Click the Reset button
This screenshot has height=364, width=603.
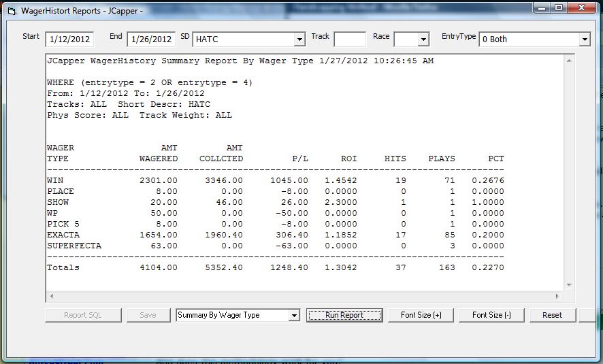[x=552, y=315]
